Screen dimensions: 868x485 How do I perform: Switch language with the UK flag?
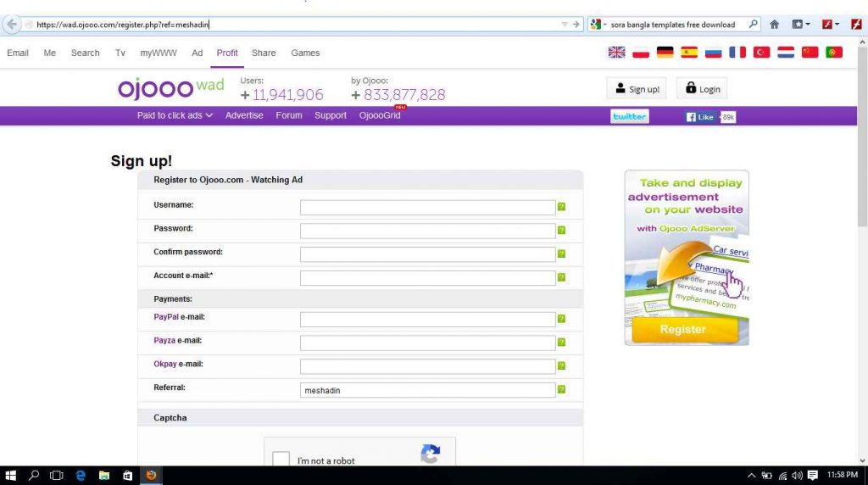616,53
